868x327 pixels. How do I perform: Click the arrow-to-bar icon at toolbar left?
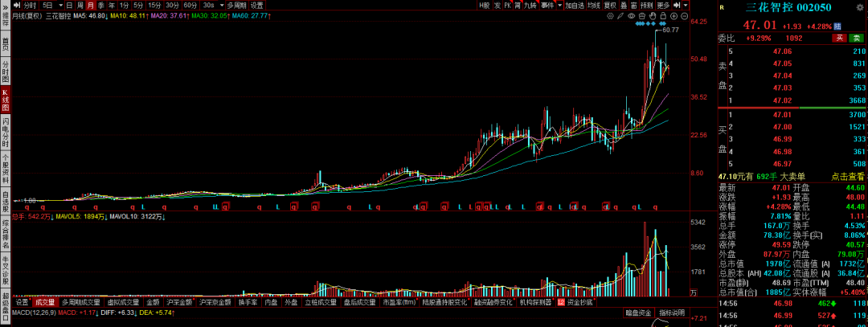17,5
